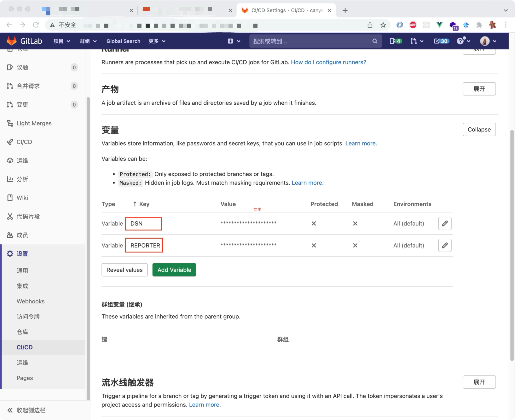Collapse the variables section
This screenshot has width=515, height=420.
tap(479, 129)
